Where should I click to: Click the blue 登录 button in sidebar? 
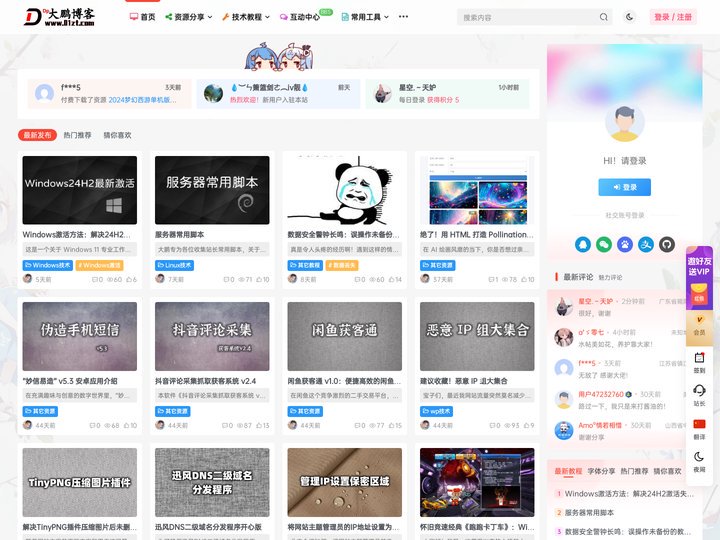(x=624, y=187)
